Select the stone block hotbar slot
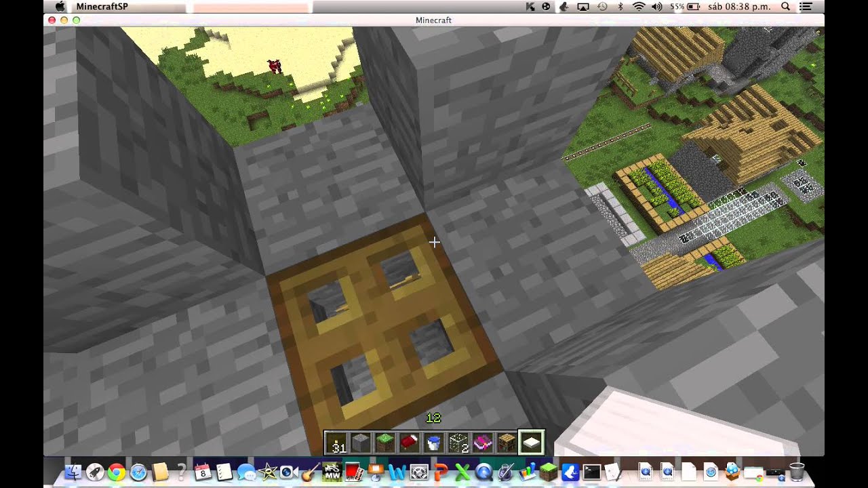Viewport: 868px width, 488px height. [361, 443]
